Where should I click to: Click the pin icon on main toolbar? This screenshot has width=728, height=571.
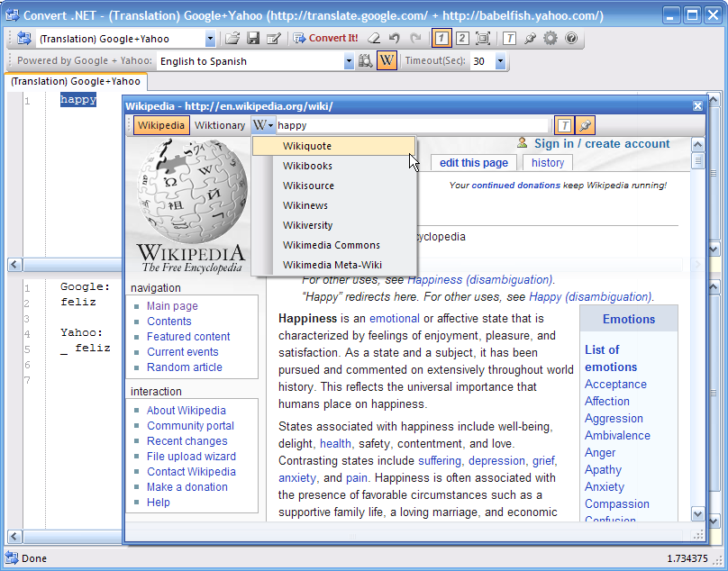[x=530, y=39]
